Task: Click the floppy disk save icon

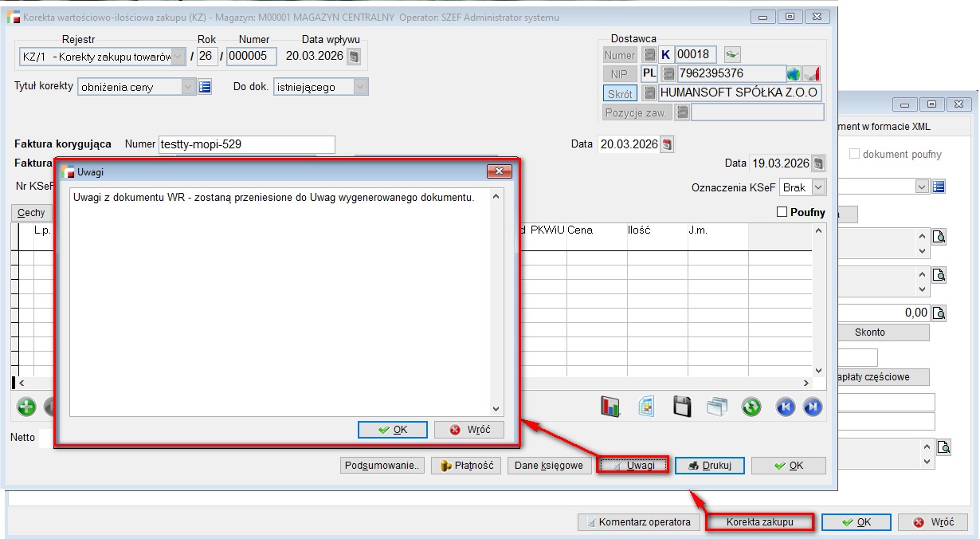Action: coord(682,407)
